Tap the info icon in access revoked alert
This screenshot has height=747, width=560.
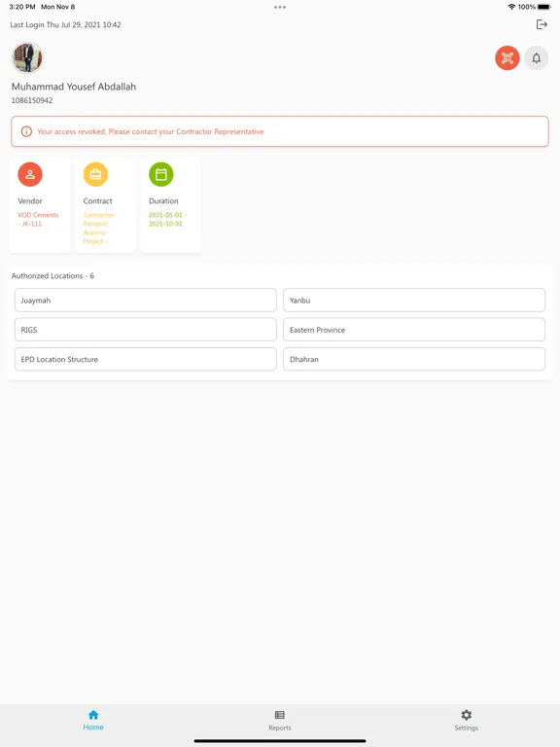pyautogui.click(x=26, y=131)
